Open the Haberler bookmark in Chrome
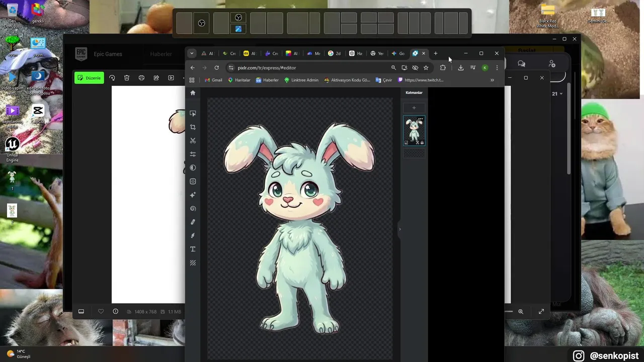 pyautogui.click(x=267, y=80)
